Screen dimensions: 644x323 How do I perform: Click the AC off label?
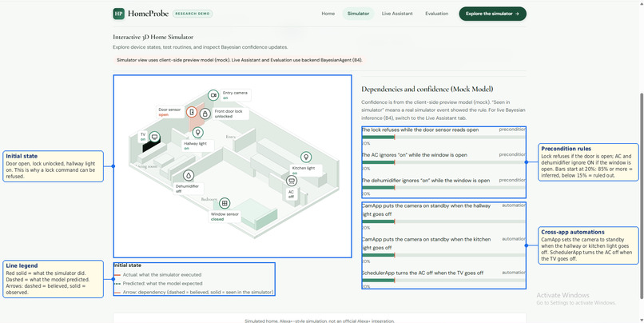(x=291, y=194)
